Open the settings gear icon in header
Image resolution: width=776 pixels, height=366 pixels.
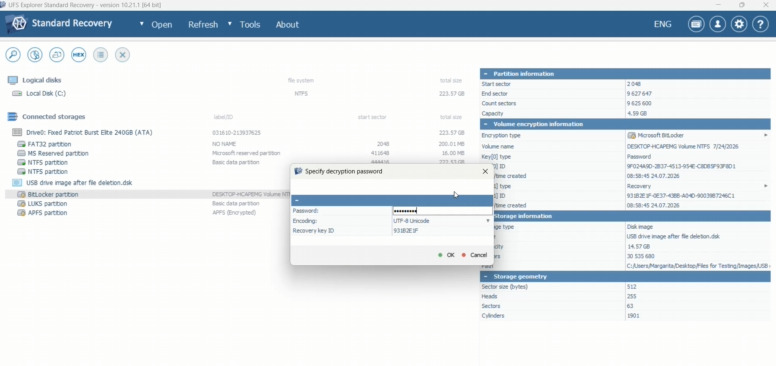pos(739,24)
